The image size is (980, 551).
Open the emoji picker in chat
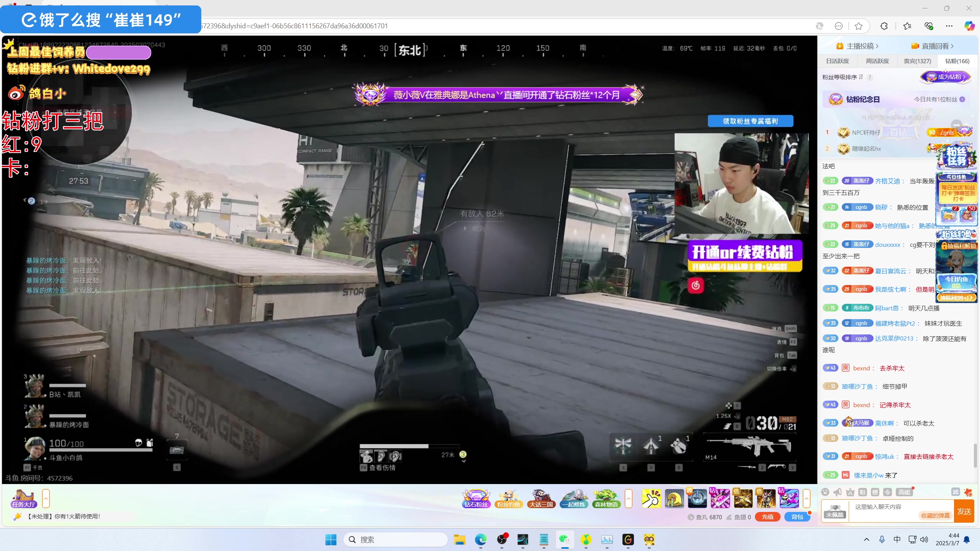click(825, 492)
